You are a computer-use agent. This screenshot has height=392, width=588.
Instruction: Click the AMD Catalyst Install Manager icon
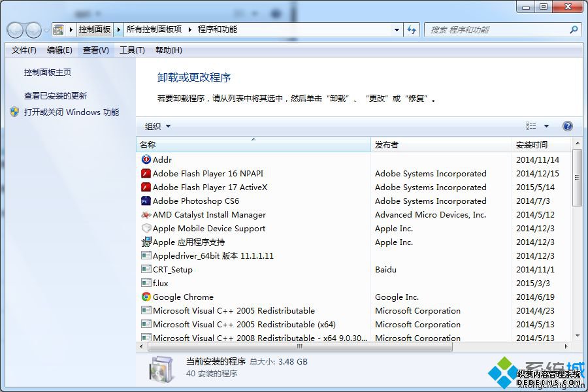pyautogui.click(x=146, y=214)
